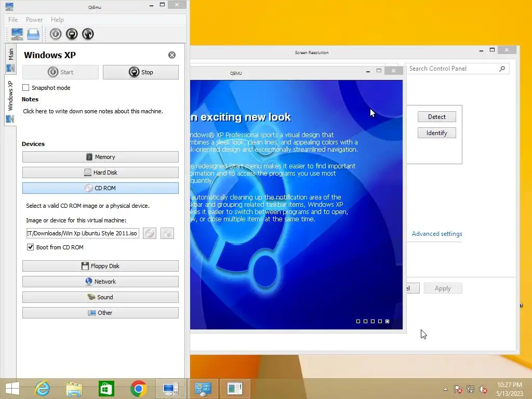Expand the Network device section
The width and height of the screenshot is (532, 399).
point(100,282)
